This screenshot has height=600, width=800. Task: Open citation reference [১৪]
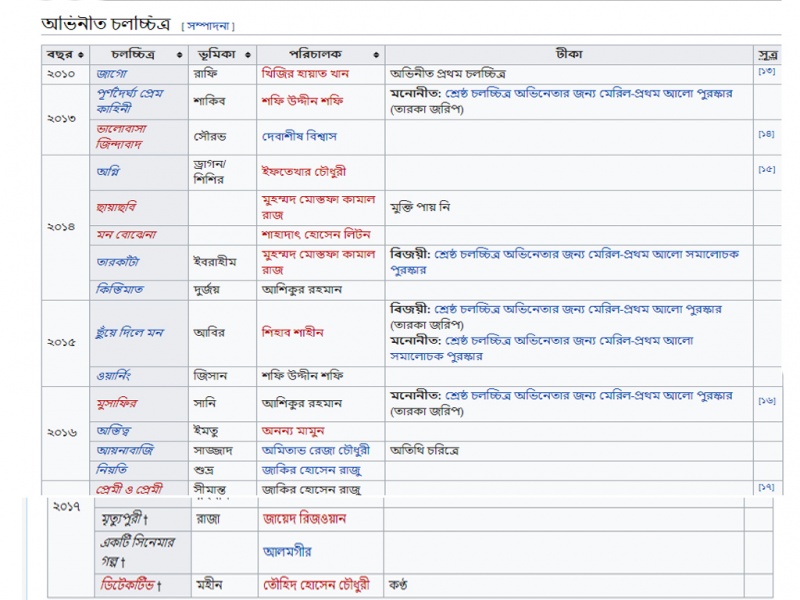click(x=766, y=134)
